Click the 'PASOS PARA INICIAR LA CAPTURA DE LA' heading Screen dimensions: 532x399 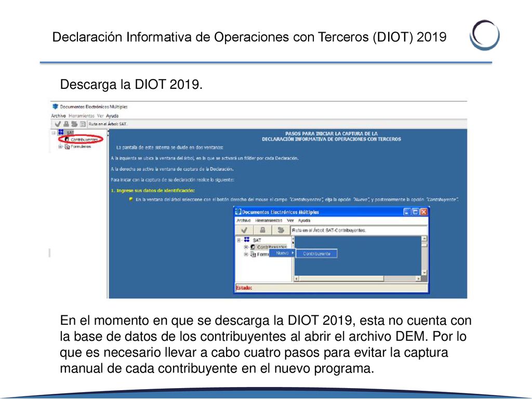pos(331,134)
